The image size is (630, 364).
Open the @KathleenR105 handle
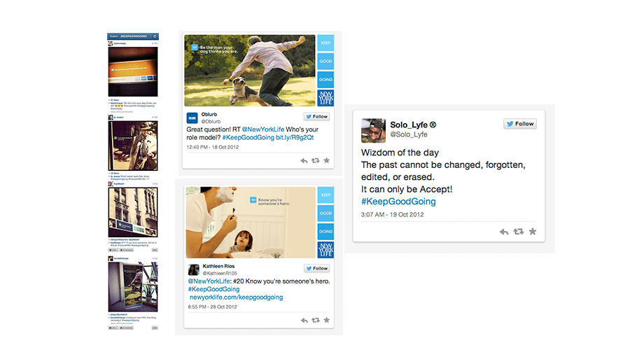point(220,273)
